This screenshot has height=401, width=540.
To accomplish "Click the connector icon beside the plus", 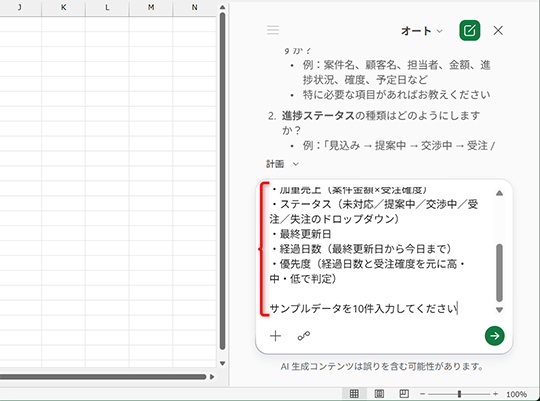I will pos(304,336).
